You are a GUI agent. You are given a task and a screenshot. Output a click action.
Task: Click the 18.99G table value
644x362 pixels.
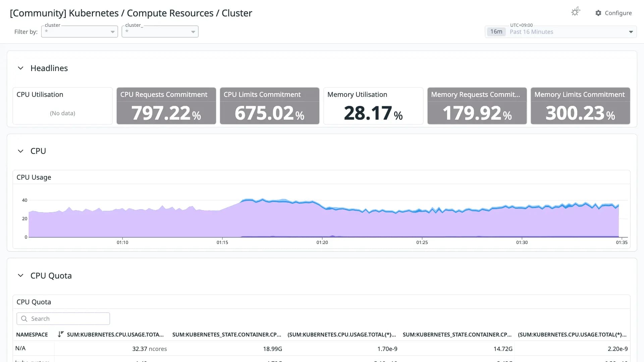click(272, 349)
